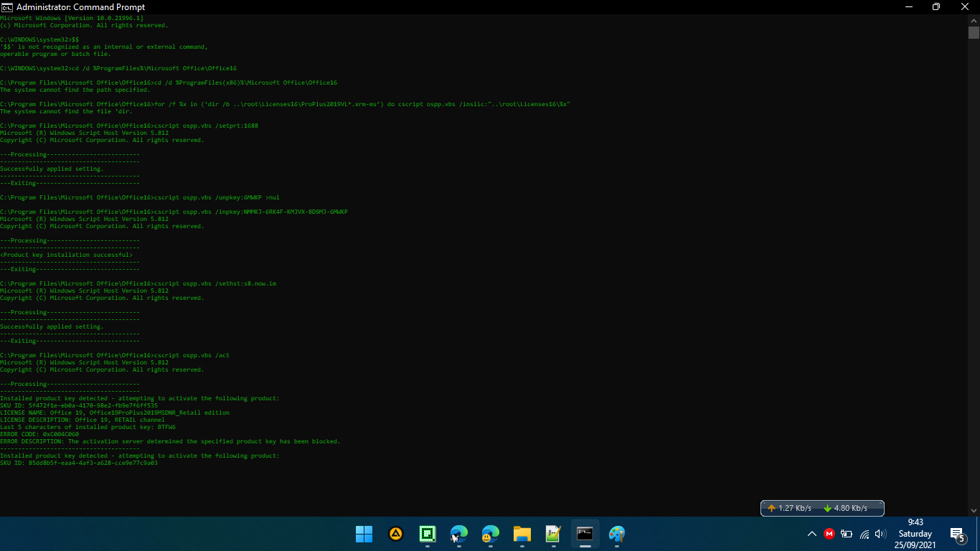This screenshot has width=980, height=551.
Task: Click the scrollbar up arrow
Action: click(974, 20)
